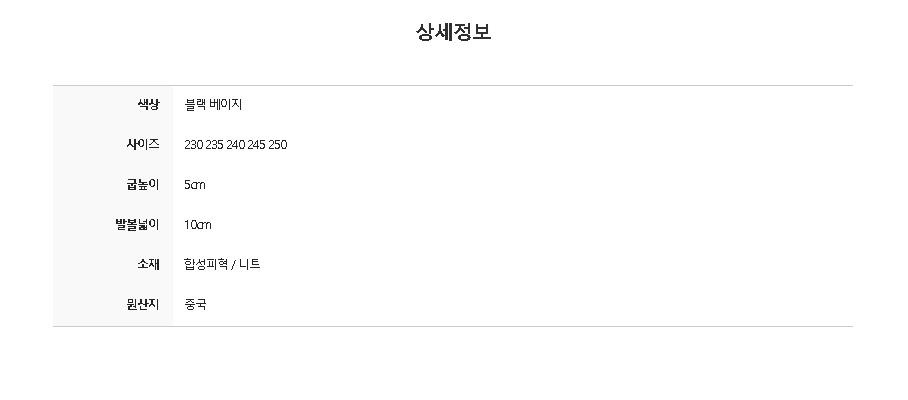The image size is (908, 400).
Task: Click the 합성피혁 material text
Action: click(206, 265)
